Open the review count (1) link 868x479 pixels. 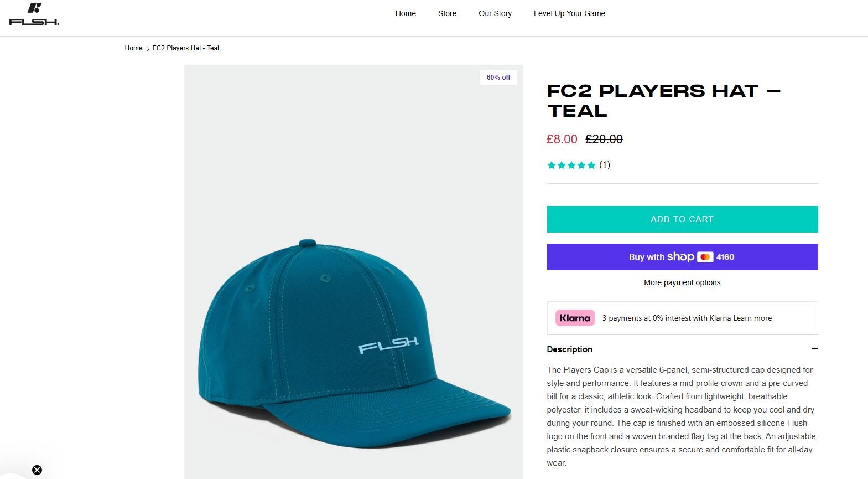tap(605, 165)
